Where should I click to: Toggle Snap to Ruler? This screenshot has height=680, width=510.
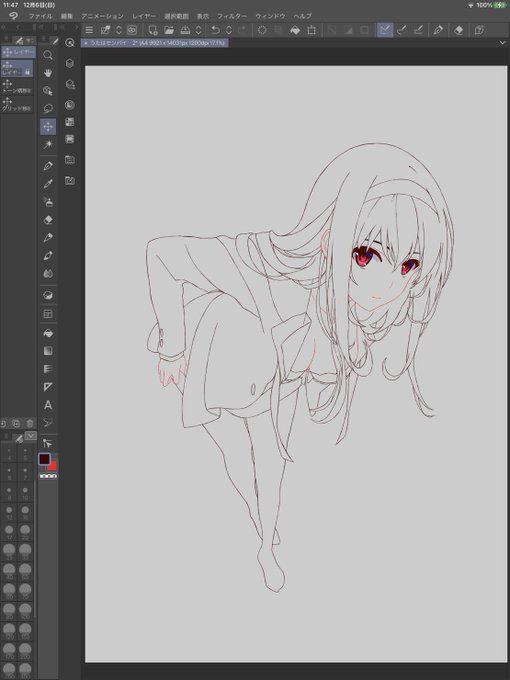[x=385, y=30]
